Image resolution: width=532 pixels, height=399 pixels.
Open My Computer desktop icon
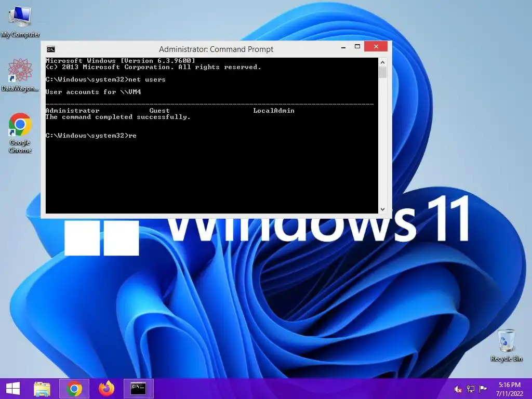pyautogui.click(x=20, y=22)
